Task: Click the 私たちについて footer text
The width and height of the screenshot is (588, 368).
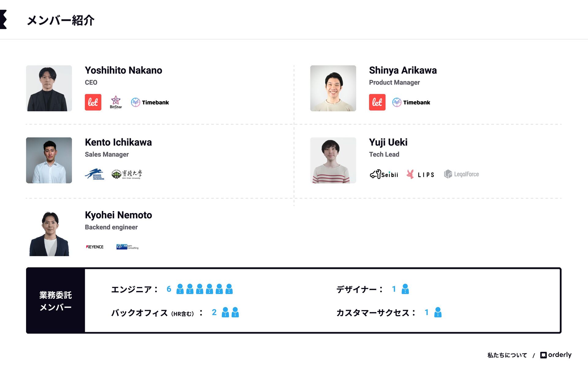Action: (507, 355)
